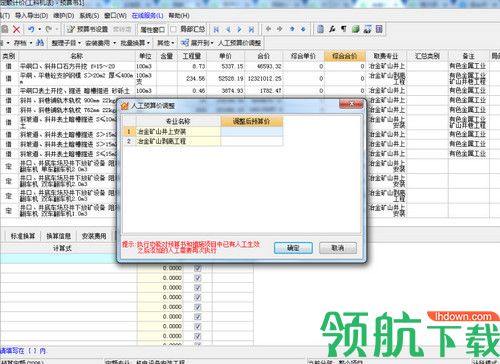This screenshot has height=364, width=500.
Task: Click the red X delete icon
Action: pos(16,29)
